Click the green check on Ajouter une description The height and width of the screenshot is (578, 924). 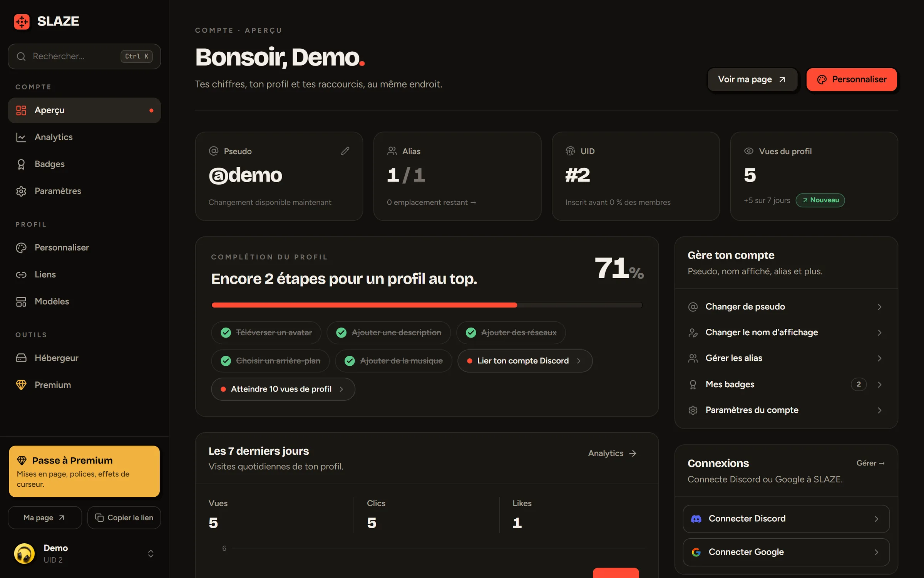click(341, 333)
